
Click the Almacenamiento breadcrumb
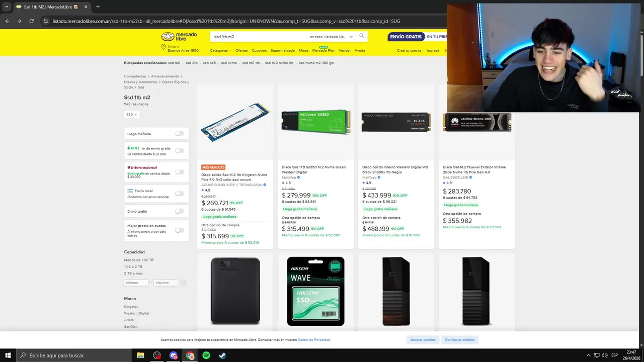tap(165, 76)
